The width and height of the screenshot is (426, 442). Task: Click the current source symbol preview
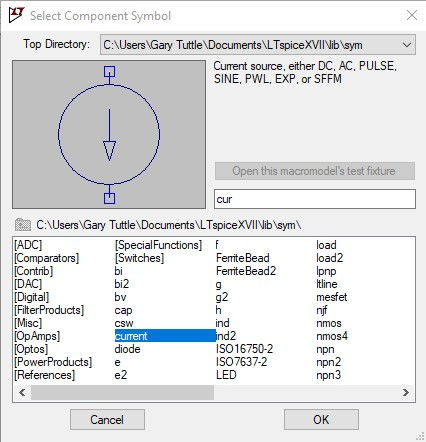coord(109,134)
